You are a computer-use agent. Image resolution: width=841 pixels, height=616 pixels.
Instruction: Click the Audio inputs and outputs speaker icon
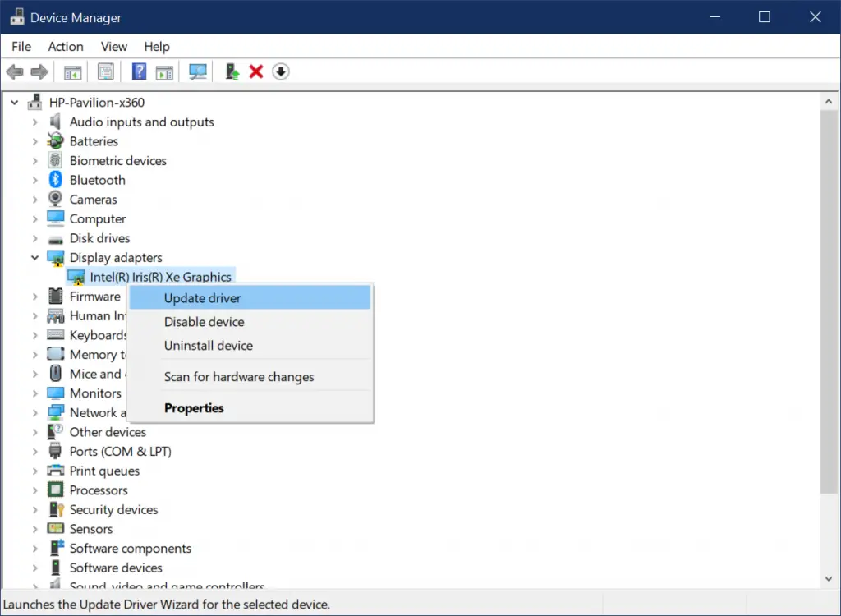coord(55,122)
